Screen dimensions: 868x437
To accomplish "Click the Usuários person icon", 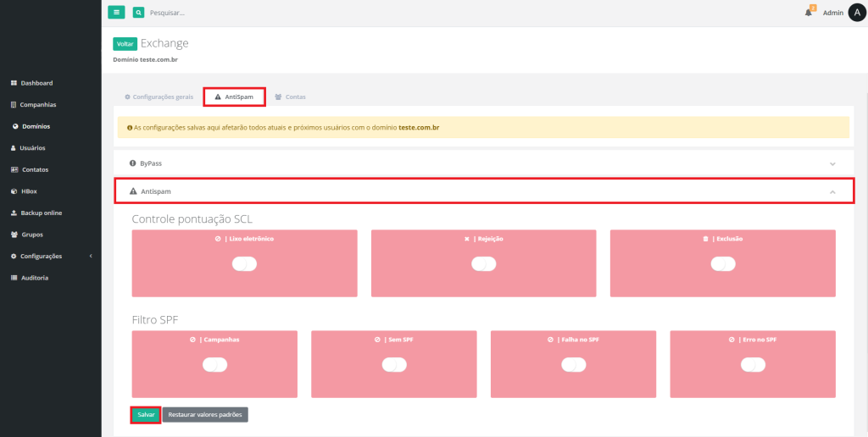I will (14, 148).
